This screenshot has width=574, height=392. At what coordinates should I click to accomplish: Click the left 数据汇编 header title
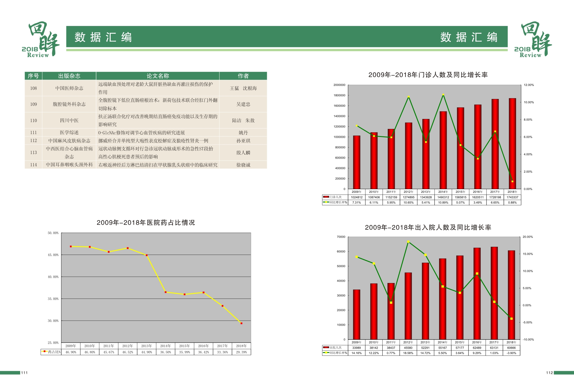[x=103, y=37]
